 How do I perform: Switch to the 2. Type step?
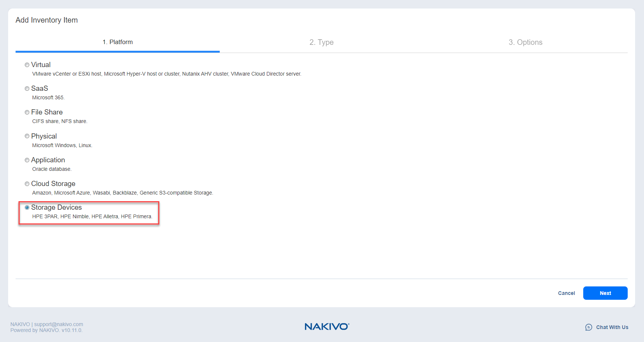tap(321, 42)
